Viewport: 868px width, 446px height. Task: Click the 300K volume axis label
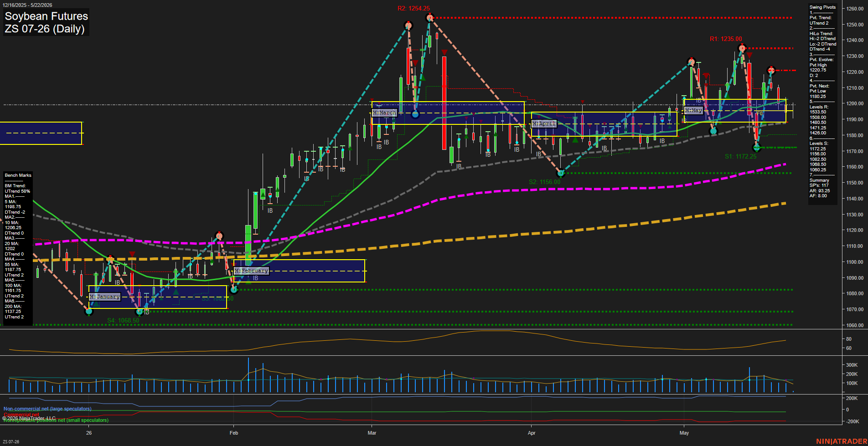(x=852, y=365)
